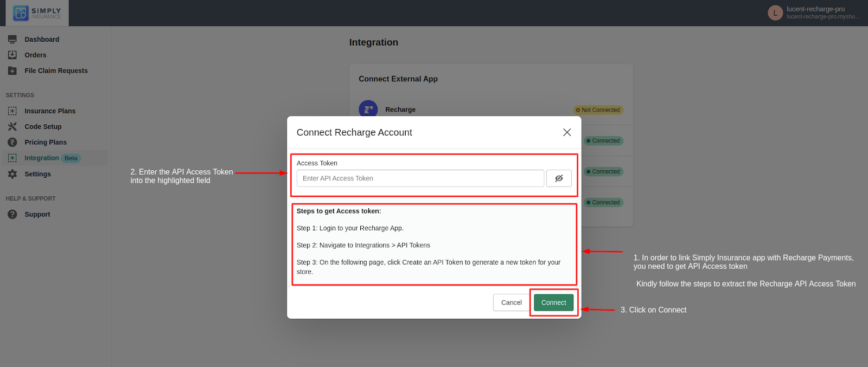Toggle access token visibility eye icon
The image size is (868, 367).
(x=559, y=178)
